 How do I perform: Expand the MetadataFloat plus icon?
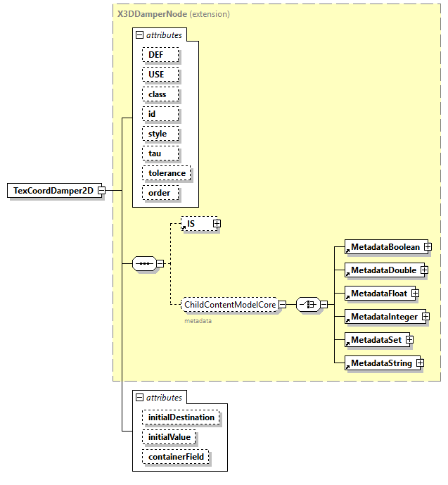pos(415,293)
